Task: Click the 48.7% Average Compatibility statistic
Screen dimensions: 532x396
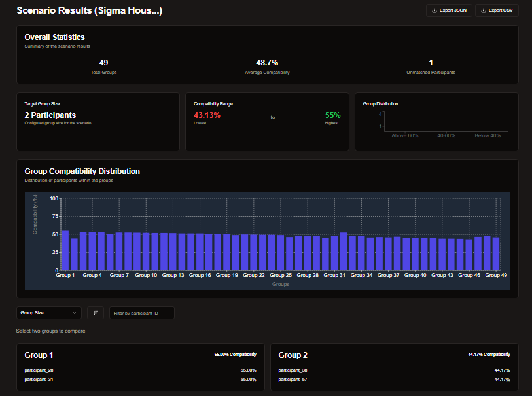Action: tap(267, 63)
